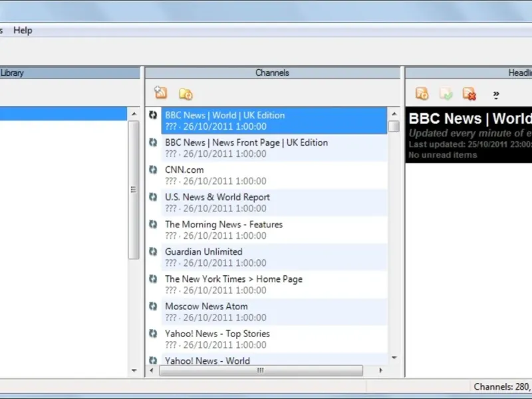Screen dimensions: 532x399
Task: Click refresh icon beside CNN.com channel
Action: pos(153,170)
